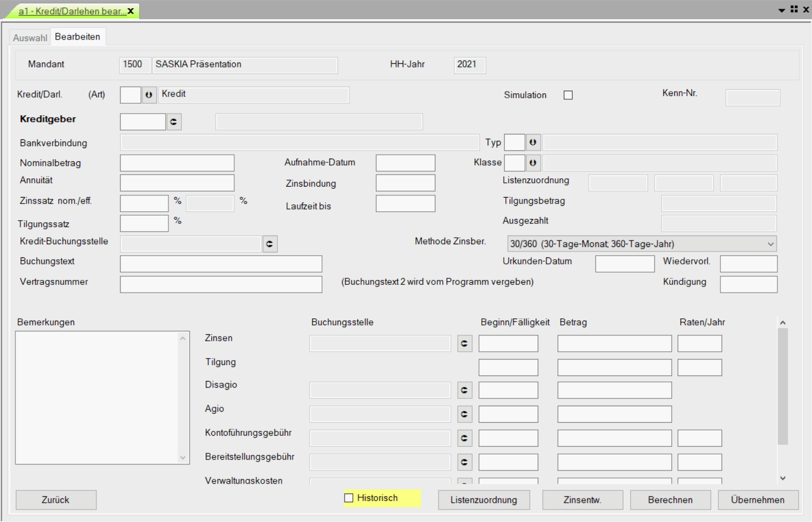The image size is (812, 522).
Task: Click lookup icon next to Kreditgeber field
Action: [x=173, y=122]
